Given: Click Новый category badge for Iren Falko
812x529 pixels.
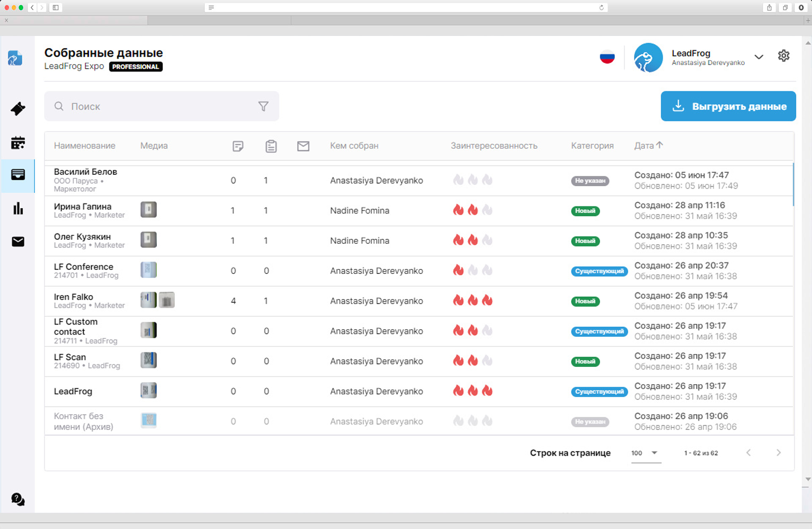Looking at the screenshot, I should click(x=585, y=301).
